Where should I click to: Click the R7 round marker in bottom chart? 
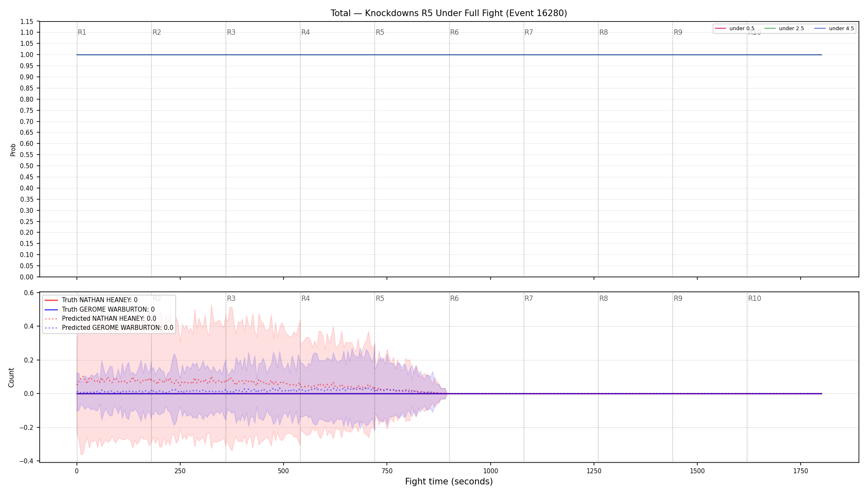pos(529,298)
